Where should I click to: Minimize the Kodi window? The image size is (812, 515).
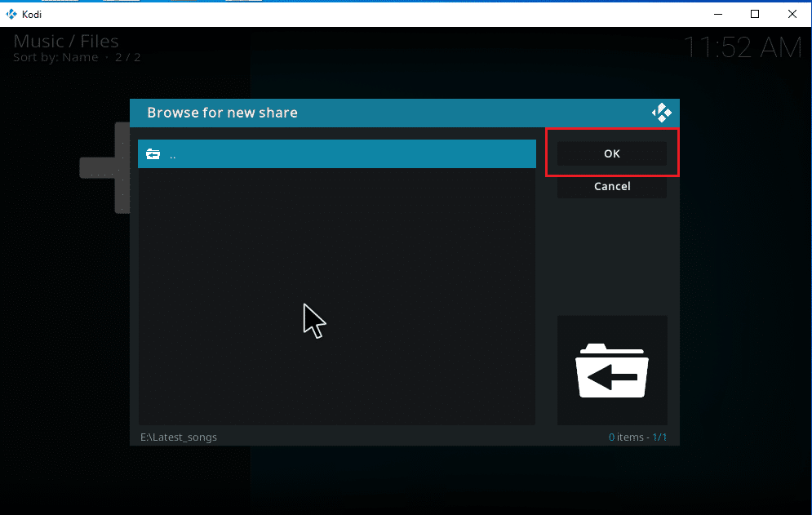tap(718, 14)
